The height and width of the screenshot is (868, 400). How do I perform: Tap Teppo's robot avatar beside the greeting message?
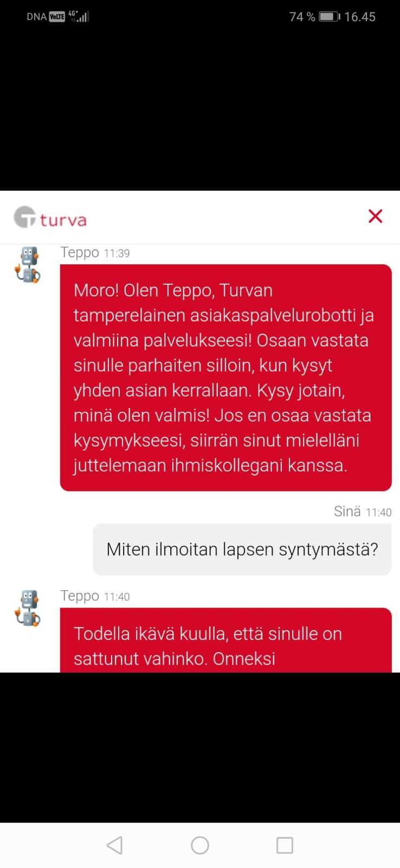tap(27, 265)
